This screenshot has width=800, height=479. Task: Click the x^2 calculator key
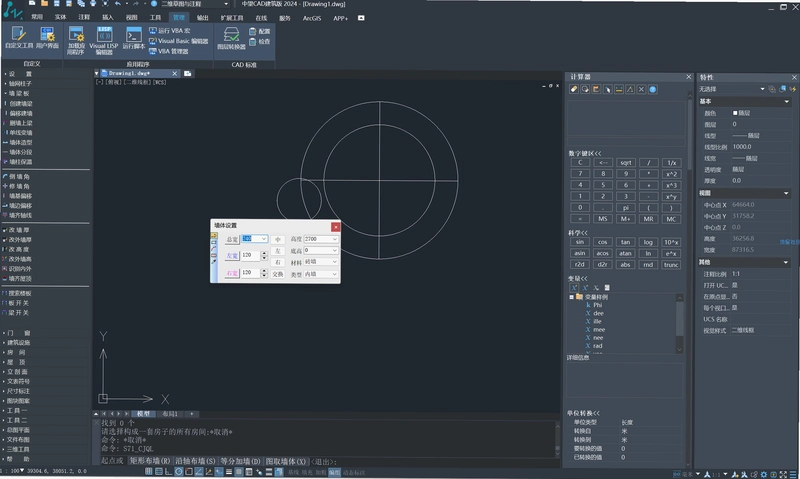click(x=671, y=174)
